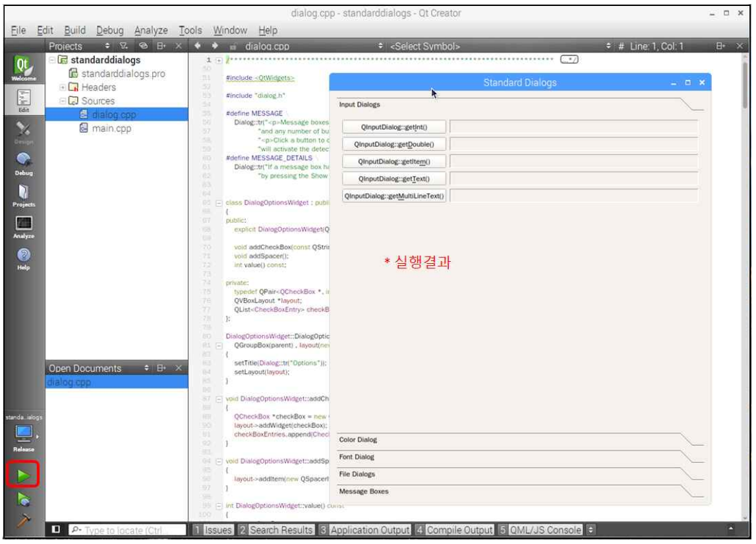Open the Qt Welcome mode
Screen dimensions: 756x544
[23, 68]
